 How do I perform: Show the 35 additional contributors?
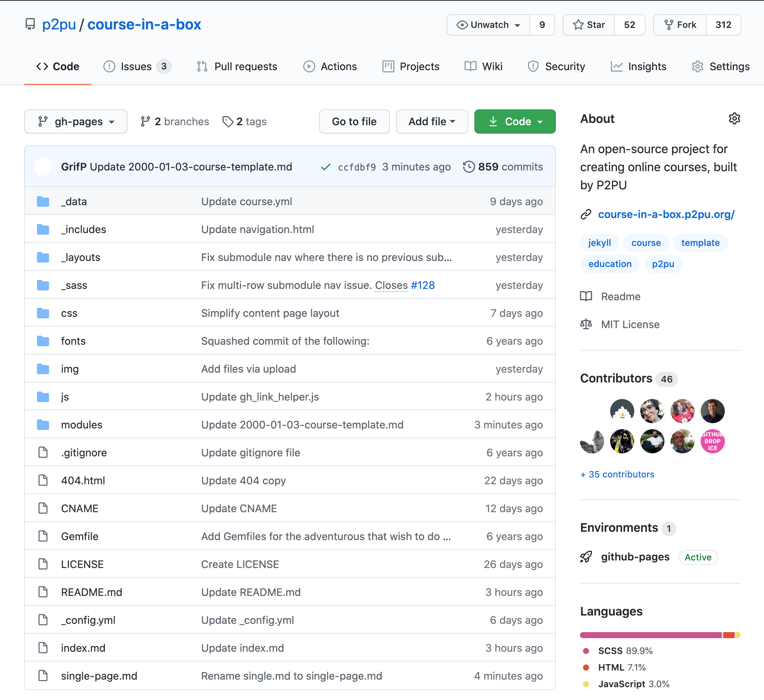tap(617, 474)
